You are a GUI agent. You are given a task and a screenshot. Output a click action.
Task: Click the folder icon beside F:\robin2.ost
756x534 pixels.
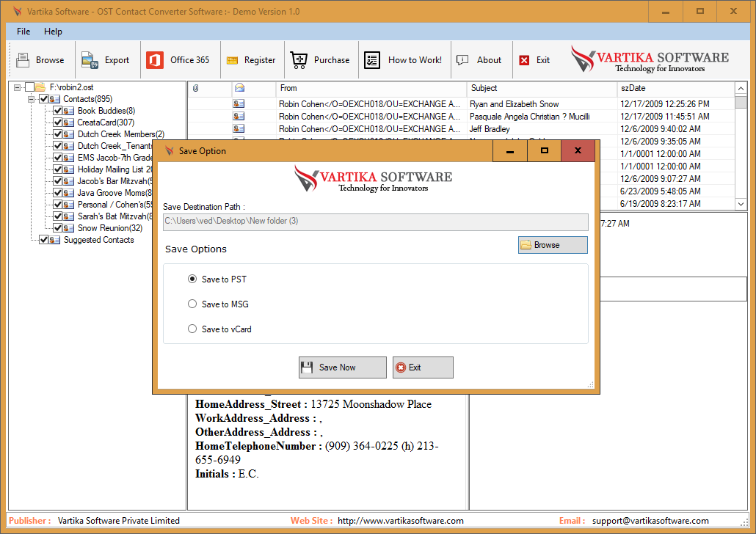(x=40, y=87)
